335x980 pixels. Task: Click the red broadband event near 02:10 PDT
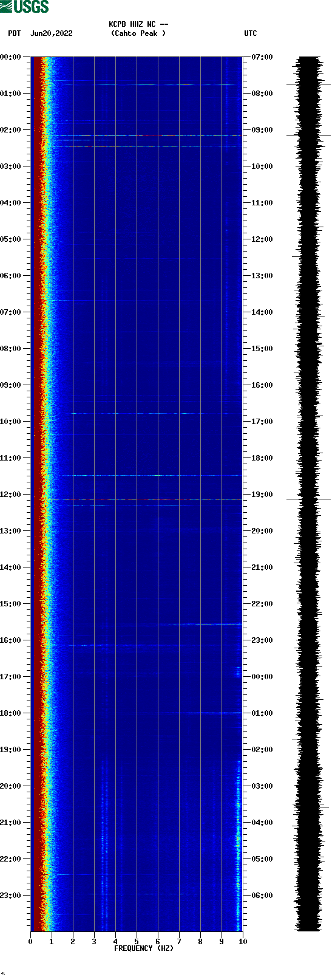[149, 135]
